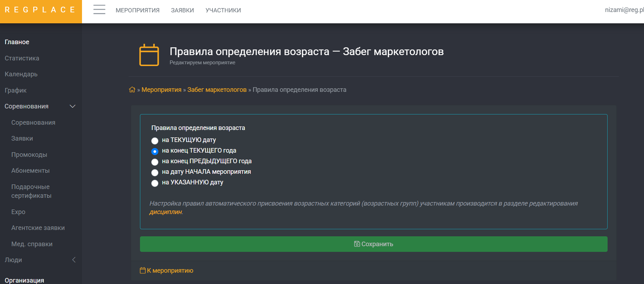Open the hamburger menu icon
This screenshot has height=284, width=644.
pos(99,10)
